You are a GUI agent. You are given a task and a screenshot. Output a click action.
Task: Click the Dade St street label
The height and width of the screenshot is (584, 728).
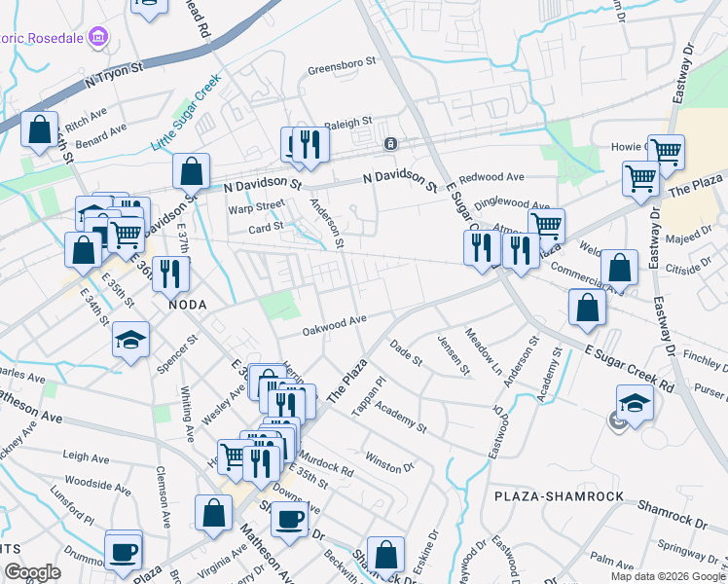(x=406, y=352)
